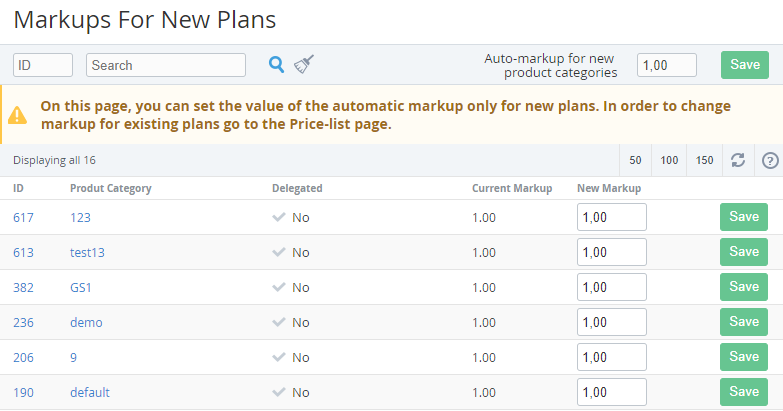Sort by Current Markup column header
The height and width of the screenshot is (411, 783).
click(x=511, y=188)
